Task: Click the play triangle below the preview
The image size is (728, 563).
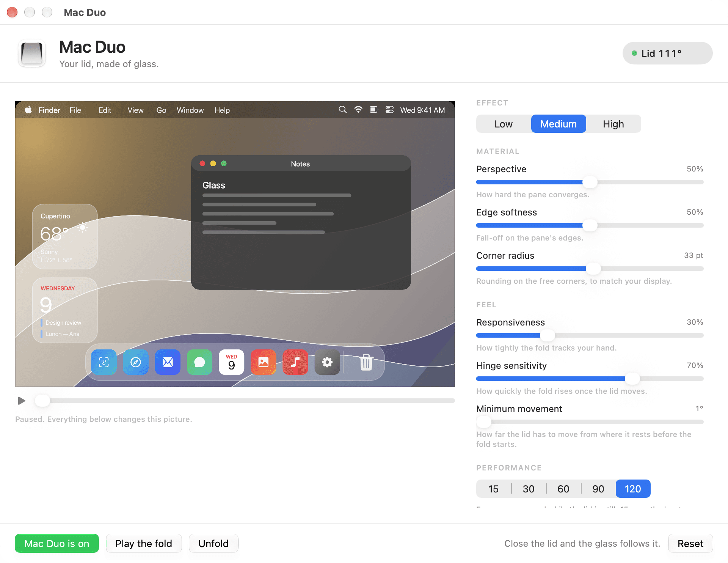Action: (22, 401)
